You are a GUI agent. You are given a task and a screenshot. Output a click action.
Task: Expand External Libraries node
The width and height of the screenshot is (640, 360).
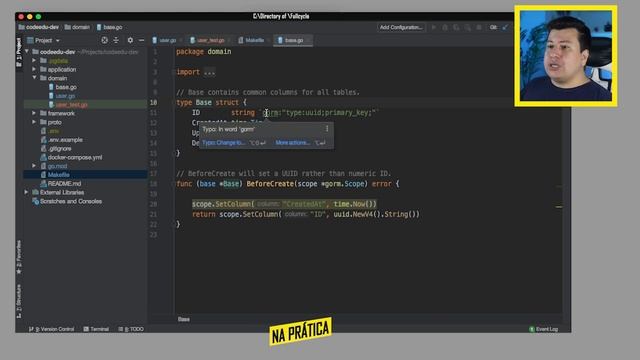coord(27,192)
